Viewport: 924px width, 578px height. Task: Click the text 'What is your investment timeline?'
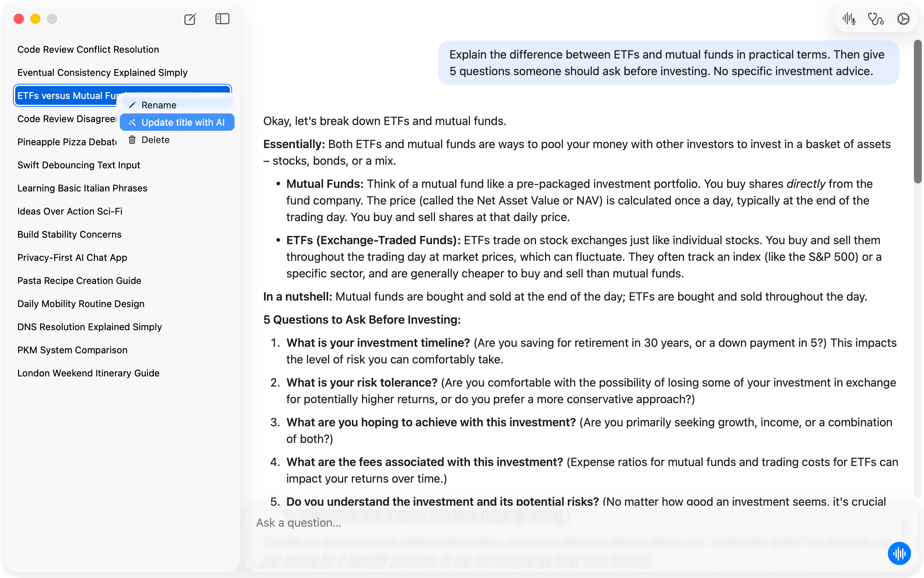(378, 343)
